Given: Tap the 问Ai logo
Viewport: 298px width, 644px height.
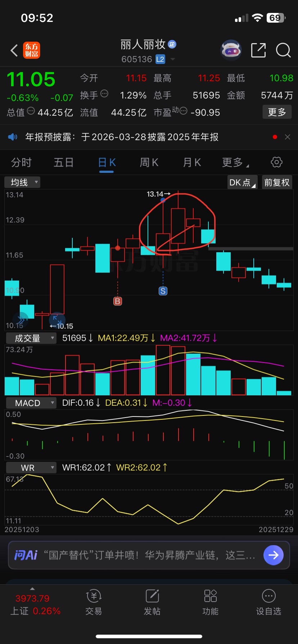Looking at the screenshot, I should 26,555.
